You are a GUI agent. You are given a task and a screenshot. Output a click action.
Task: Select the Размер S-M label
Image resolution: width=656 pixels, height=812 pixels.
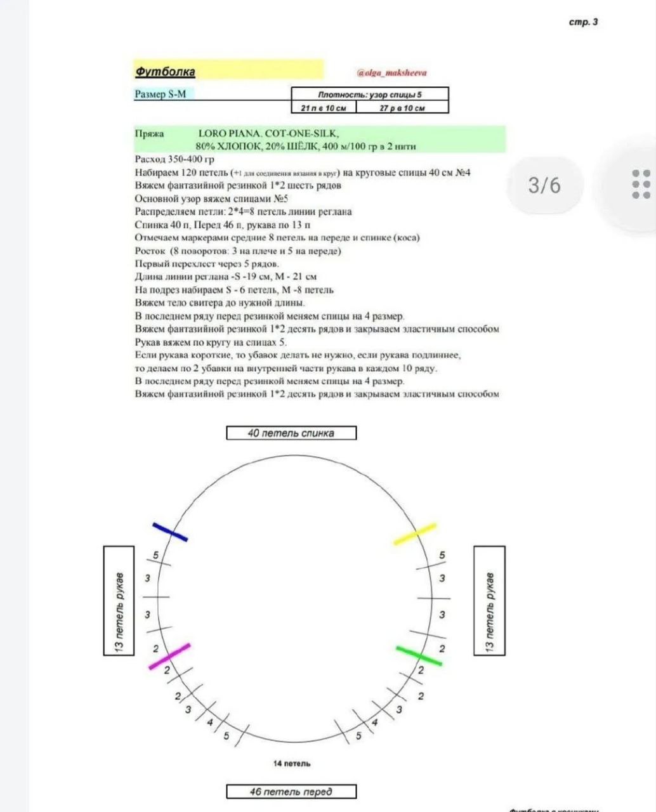pyautogui.click(x=161, y=94)
